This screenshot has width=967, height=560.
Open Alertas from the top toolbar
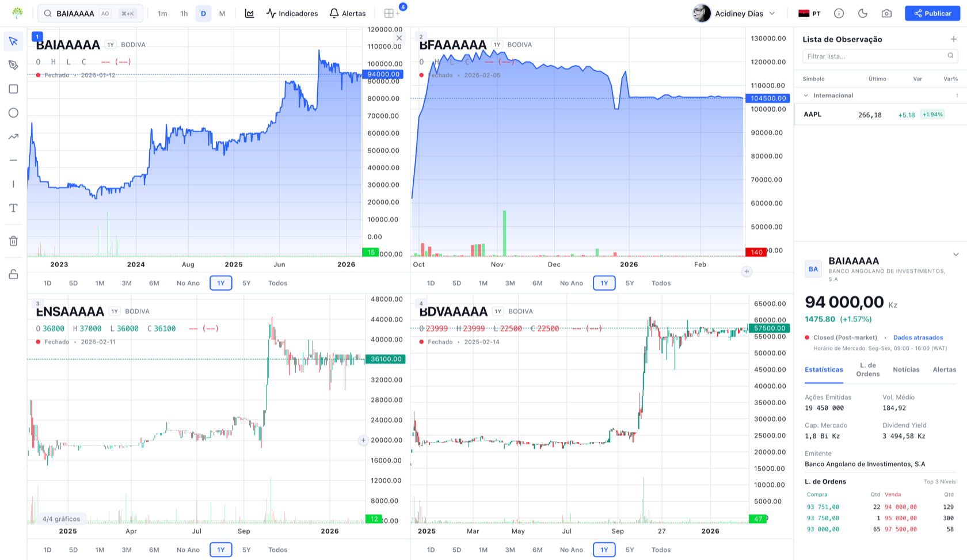tap(347, 13)
